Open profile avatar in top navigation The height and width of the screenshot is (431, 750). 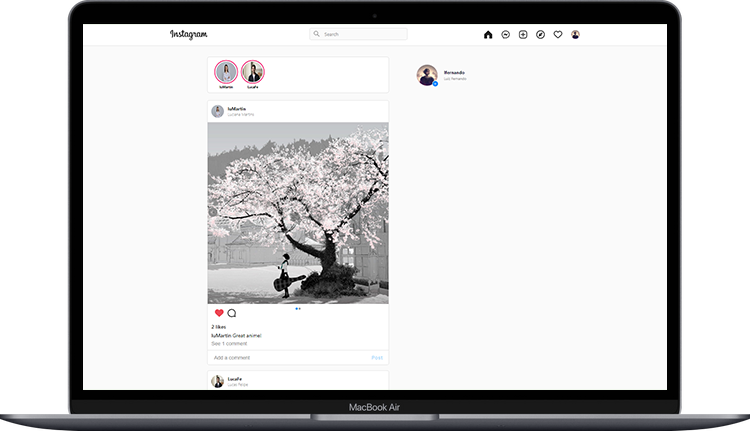tap(575, 34)
